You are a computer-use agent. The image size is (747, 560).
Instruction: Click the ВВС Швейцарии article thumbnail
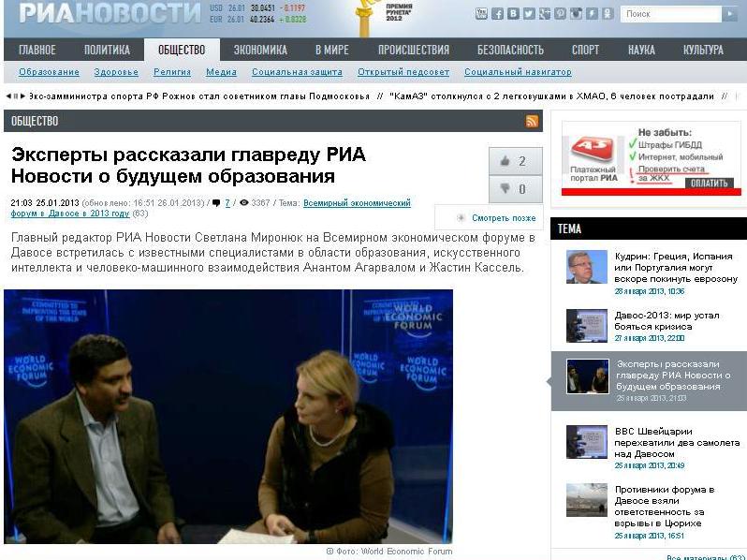pyautogui.click(x=586, y=442)
